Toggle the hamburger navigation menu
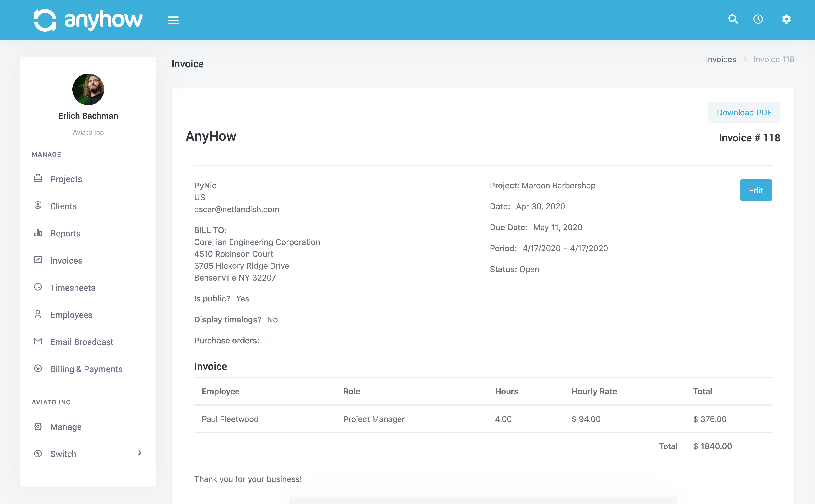This screenshot has height=504, width=815. [173, 20]
